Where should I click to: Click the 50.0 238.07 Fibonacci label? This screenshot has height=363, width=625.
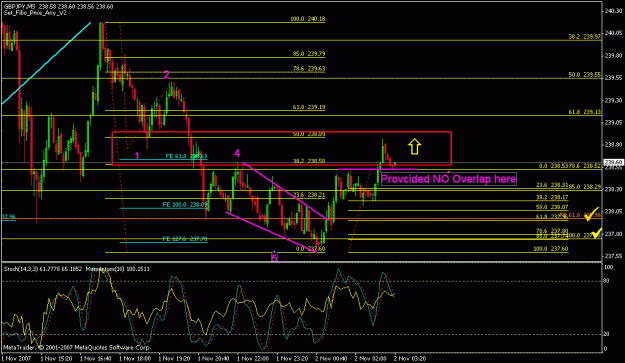pyautogui.click(x=552, y=207)
